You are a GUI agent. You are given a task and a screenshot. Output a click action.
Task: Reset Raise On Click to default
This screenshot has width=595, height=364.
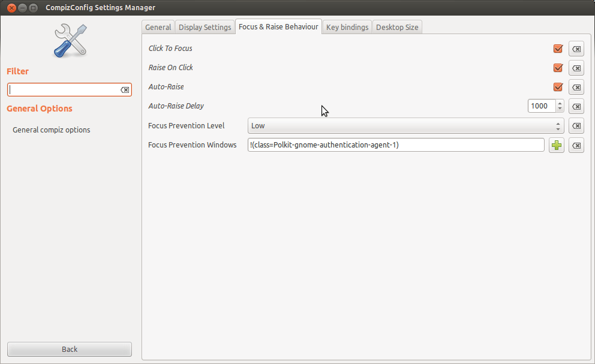point(576,68)
